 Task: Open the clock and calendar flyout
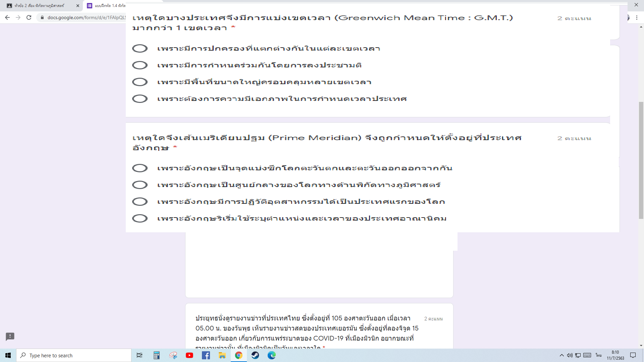click(x=615, y=355)
